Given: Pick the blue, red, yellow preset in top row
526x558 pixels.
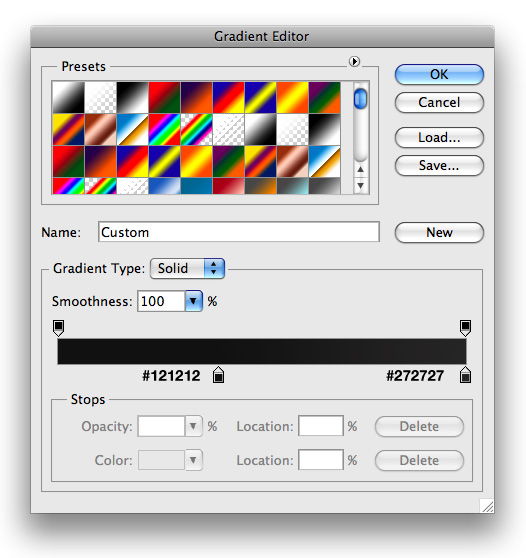Looking at the screenshot, I should pos(228,98).
